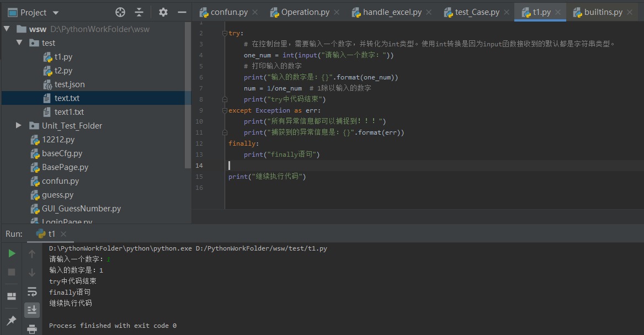Switch to Operation.py editor tab

pyautogui.click(x=305, y=12)
